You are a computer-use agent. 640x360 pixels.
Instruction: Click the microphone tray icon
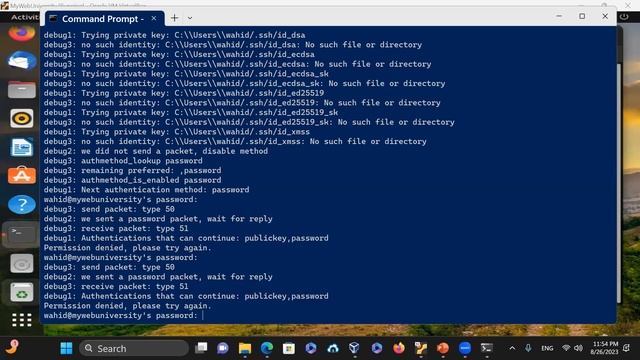(528, 348)
